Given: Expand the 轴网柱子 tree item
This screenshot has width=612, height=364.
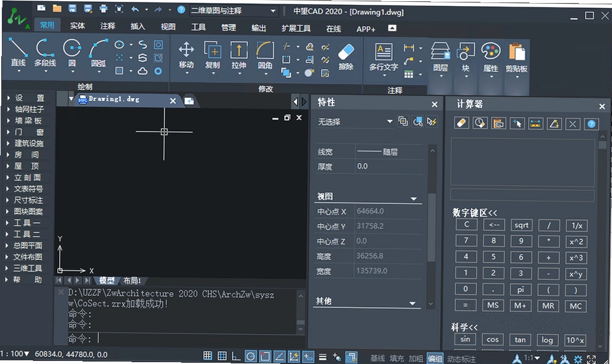Looking at the screenshot, I should click(9, 109).
